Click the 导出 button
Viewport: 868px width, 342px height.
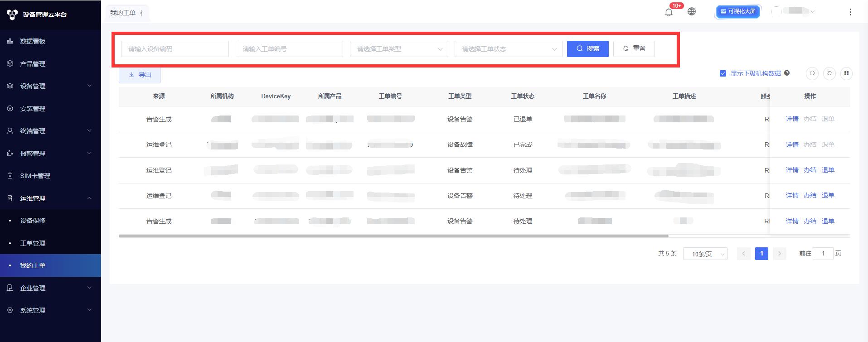click(140, 75)
